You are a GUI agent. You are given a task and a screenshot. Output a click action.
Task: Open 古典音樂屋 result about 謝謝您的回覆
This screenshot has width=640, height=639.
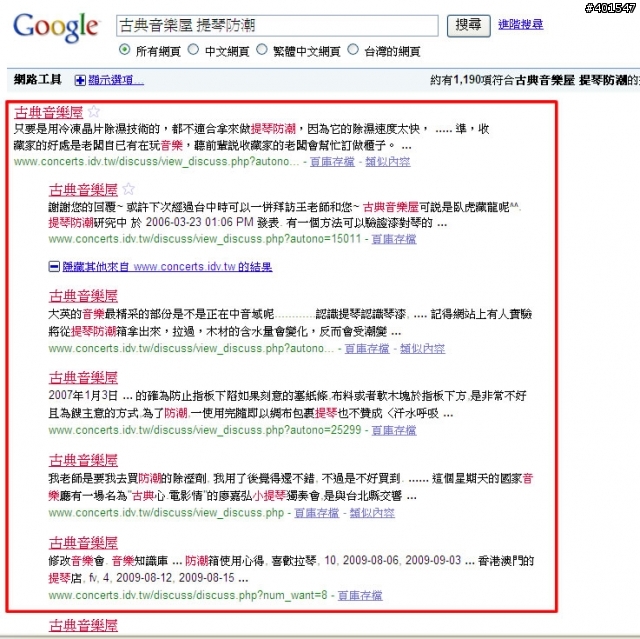point(83,190)
